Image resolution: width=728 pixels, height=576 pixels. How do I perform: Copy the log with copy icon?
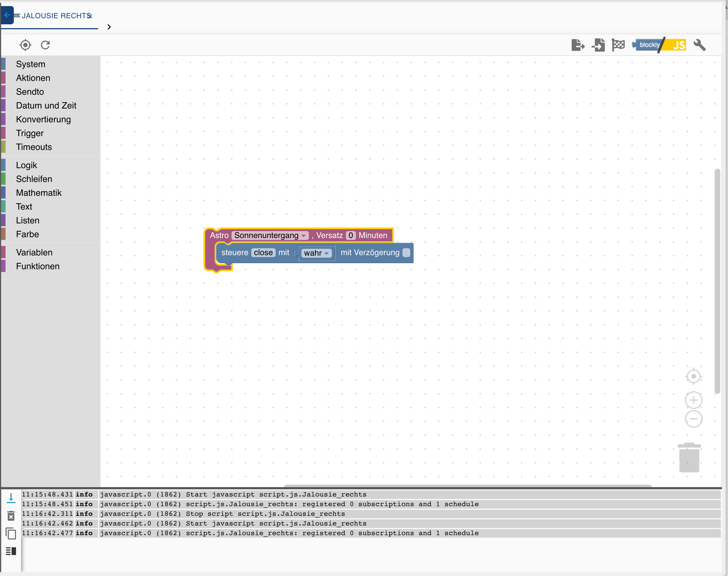pyautogui.click(x=11, y=533)
